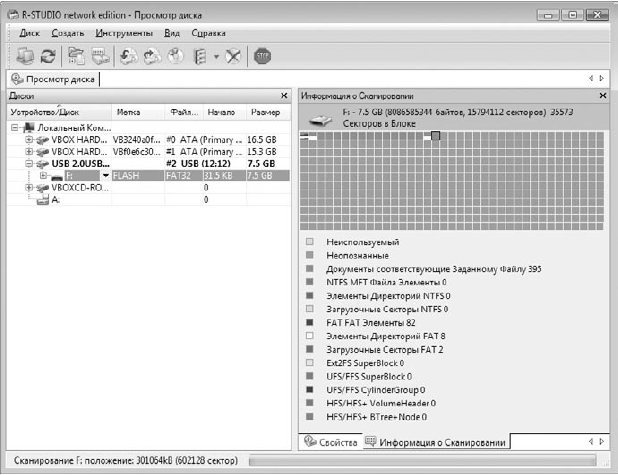Click the Connect to remote computer icon
Image resolution: width=618 pixels, height=475 pixels.
[x=25, y=56]
